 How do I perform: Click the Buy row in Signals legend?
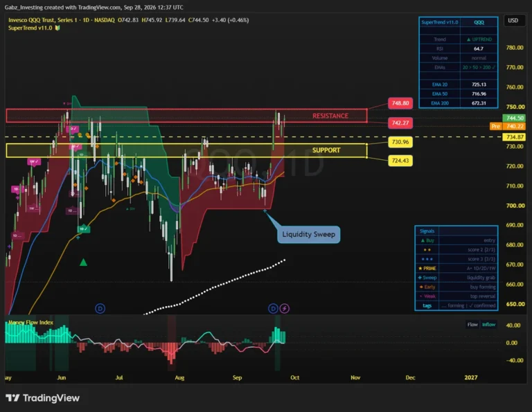(456, 240)
